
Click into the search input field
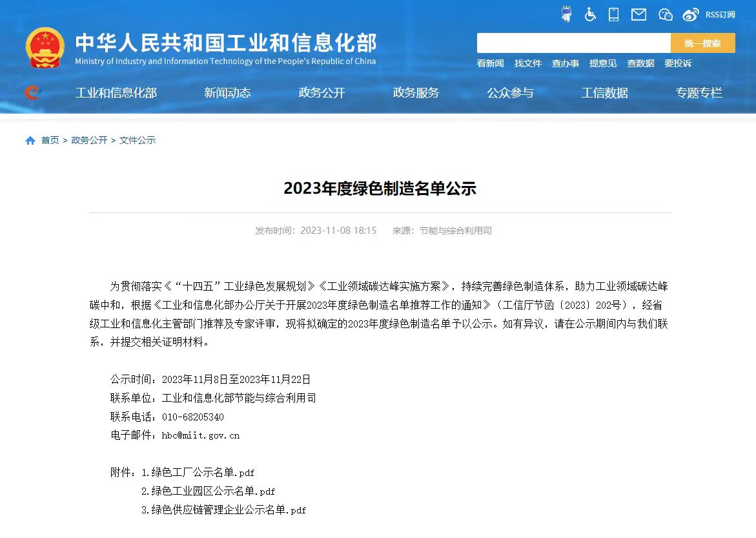click(x=573, y=43)
